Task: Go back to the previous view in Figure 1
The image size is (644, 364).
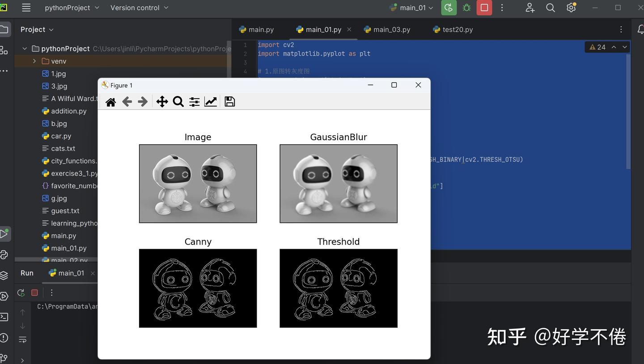Action: [x=127, y=102]
